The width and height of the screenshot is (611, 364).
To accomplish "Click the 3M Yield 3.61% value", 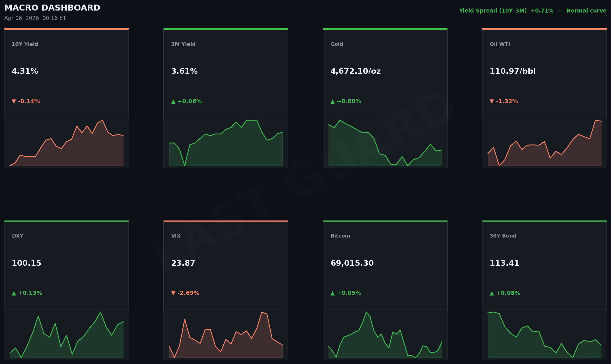I will 184,71.
